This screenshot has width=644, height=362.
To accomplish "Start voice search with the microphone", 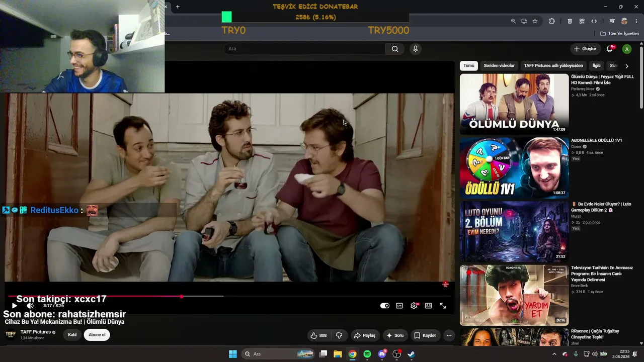I will (x=415, y=49).
